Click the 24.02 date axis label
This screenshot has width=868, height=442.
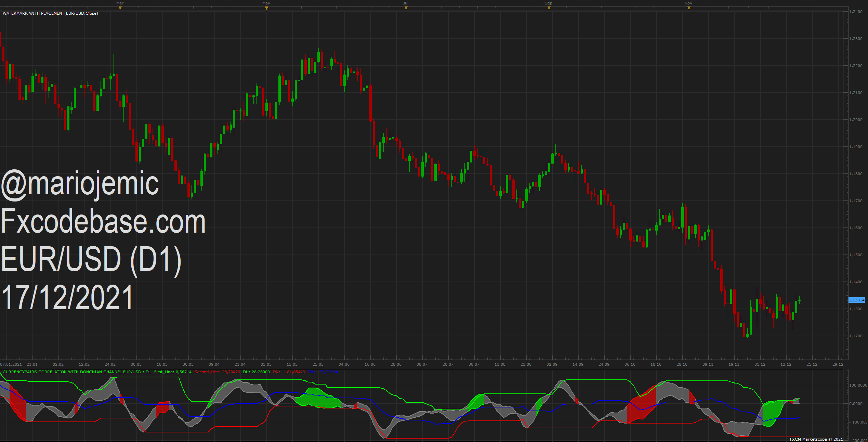(110, 364)
